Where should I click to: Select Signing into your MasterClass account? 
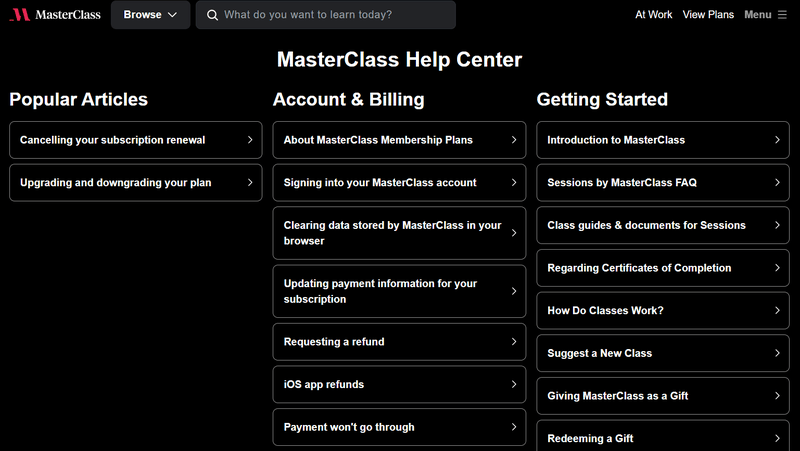tap(380, 183)
